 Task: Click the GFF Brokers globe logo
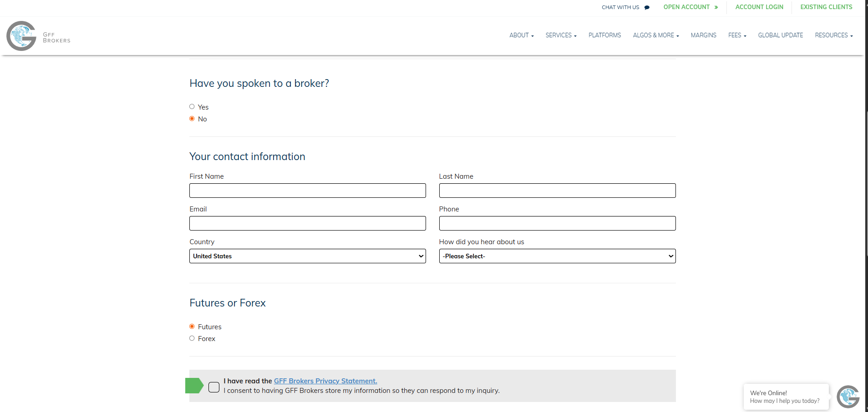tap(21, 36)
